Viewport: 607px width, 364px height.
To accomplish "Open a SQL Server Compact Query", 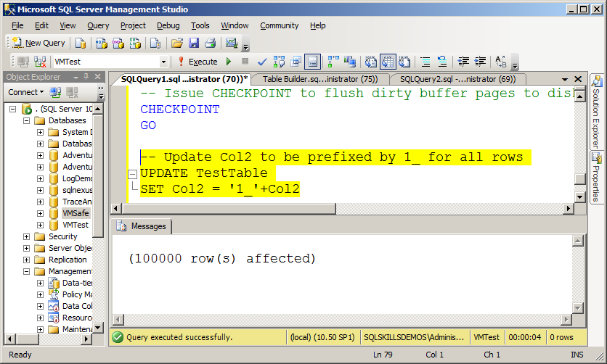I will coord(155,43).
